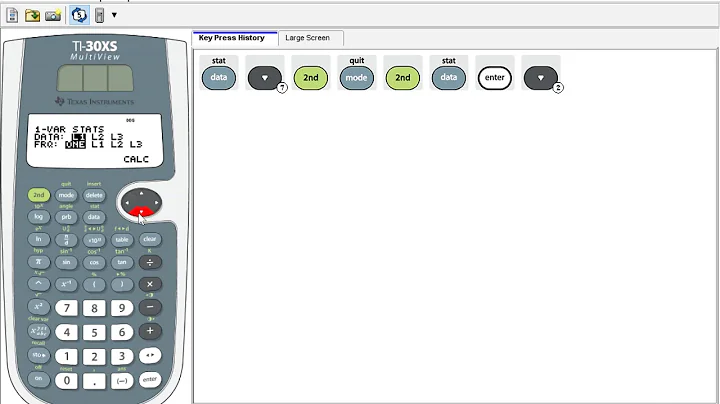Click the enter key on calculator keypad
This screenshot has height=404, width=720.
tap(150, 380)
